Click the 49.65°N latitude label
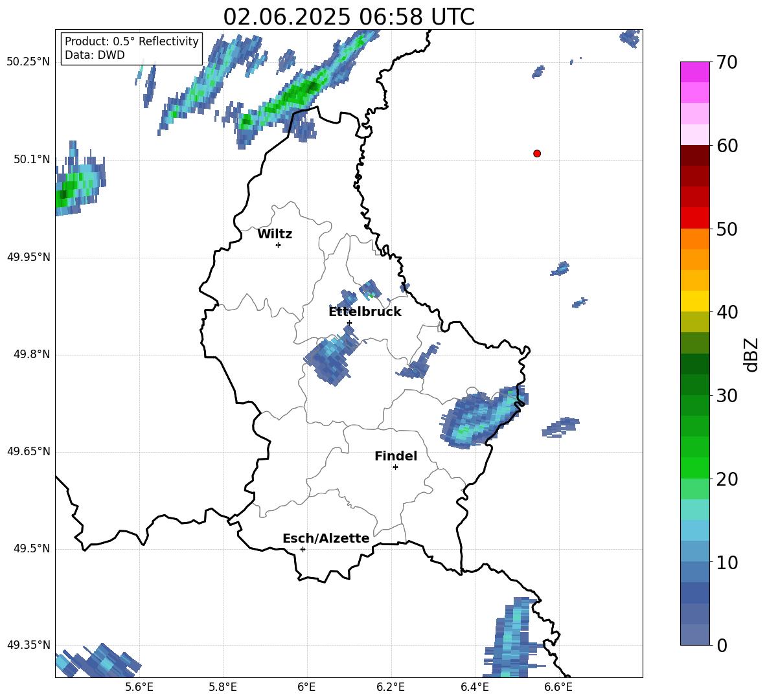This screenshot has width=767, height=700. click(x=29, y=451)
